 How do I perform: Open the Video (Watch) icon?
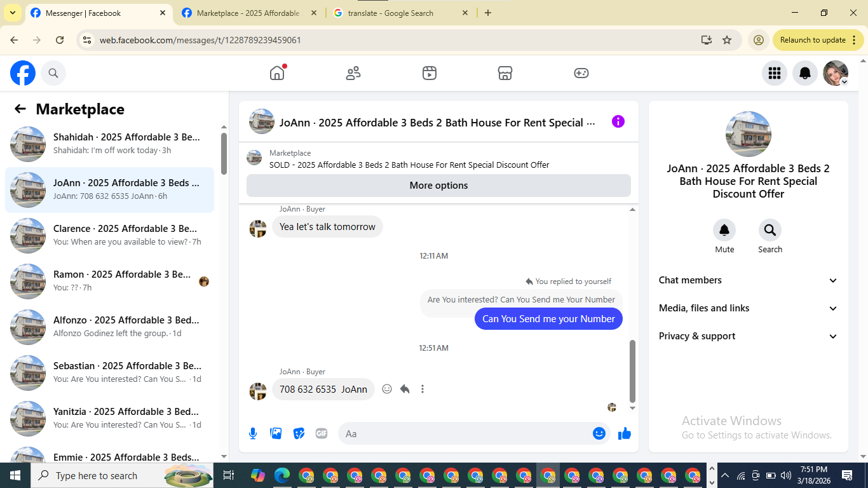(430, 73)
